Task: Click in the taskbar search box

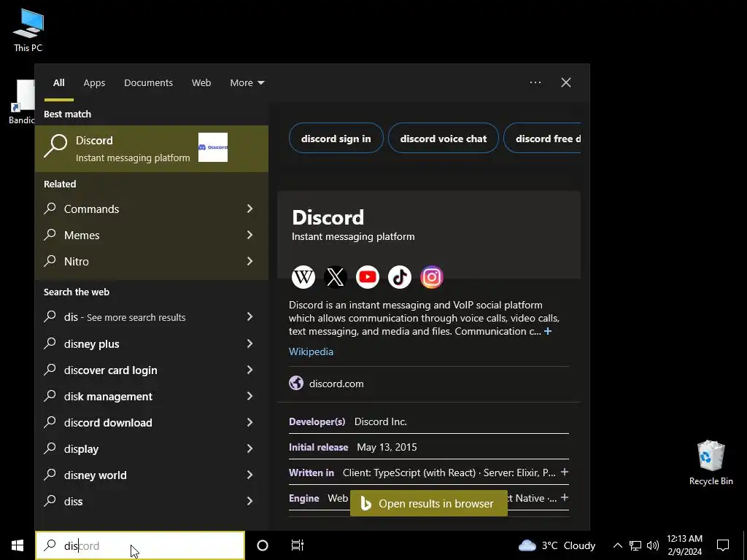Action: (x=140, y=545)
